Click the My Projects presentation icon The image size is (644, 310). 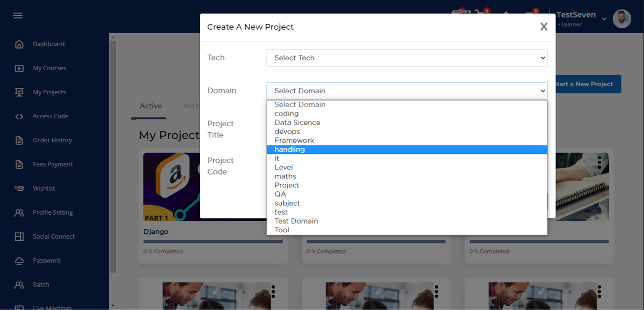(19, 92)
